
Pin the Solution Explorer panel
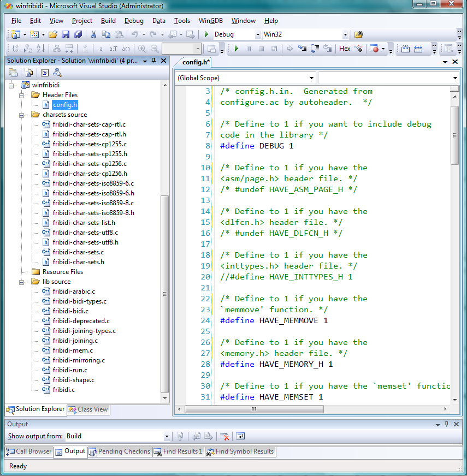point(154,61)
